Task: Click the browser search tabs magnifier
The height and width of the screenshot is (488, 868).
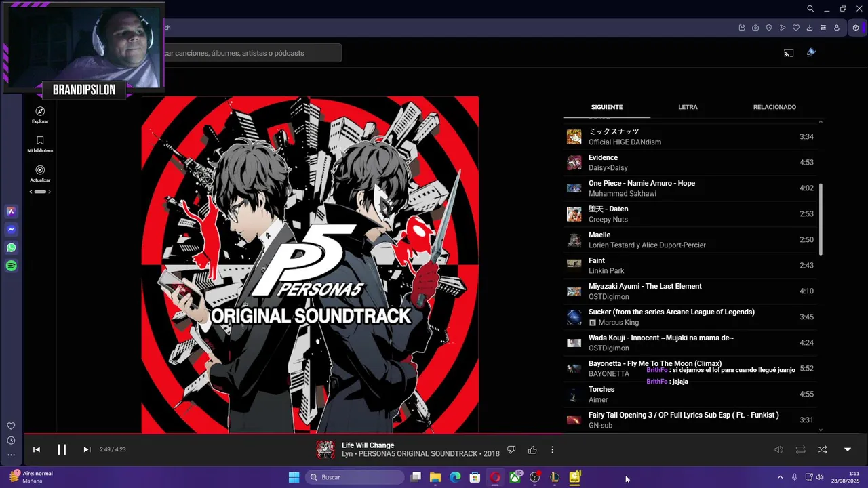Action: [810, 9]
